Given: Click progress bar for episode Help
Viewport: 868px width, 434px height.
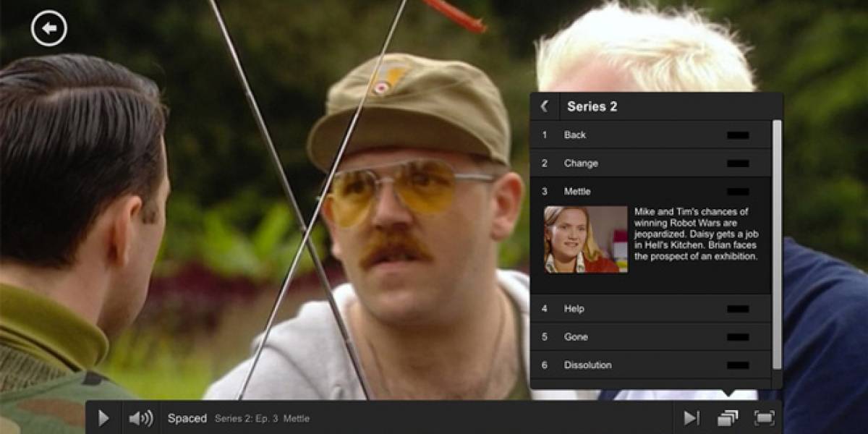Looking at the screenshot, I should click(738, 309).
